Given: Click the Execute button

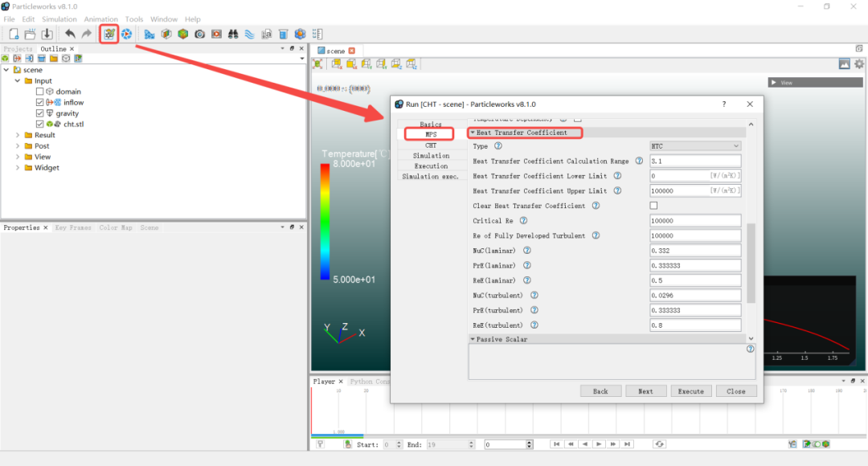Looking at the screenshot, I should pos(690,391).
